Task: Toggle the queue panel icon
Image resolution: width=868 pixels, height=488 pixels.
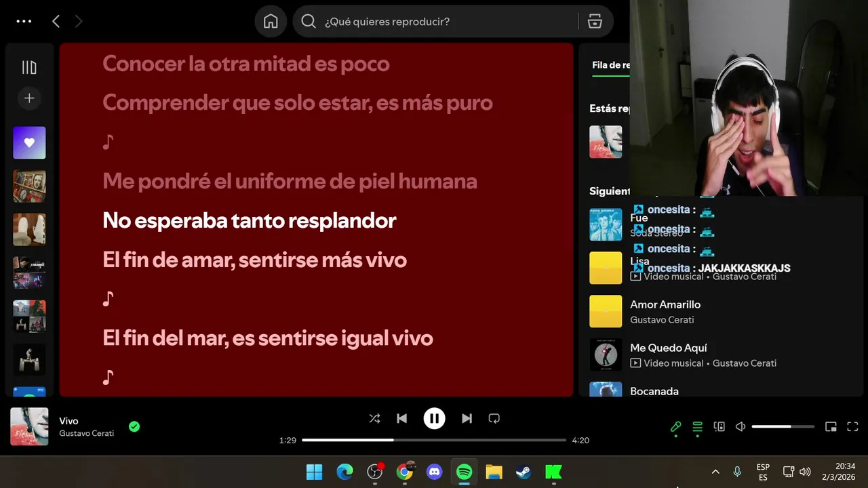Action: click(697, 426)
